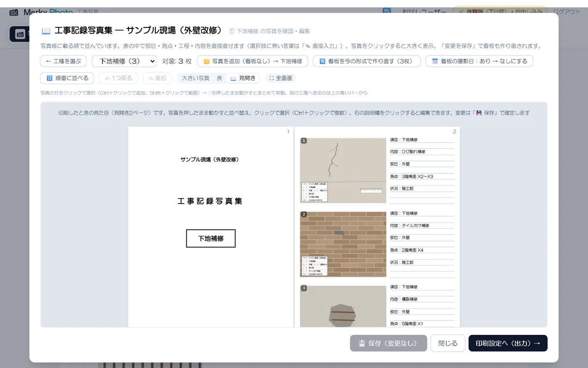Click 下地補修 box on cover page

coord(211,238)
